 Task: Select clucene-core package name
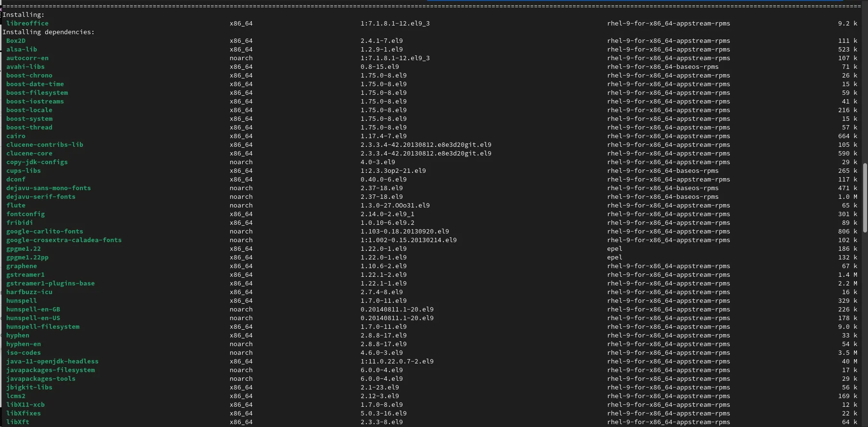pos(29,153)
